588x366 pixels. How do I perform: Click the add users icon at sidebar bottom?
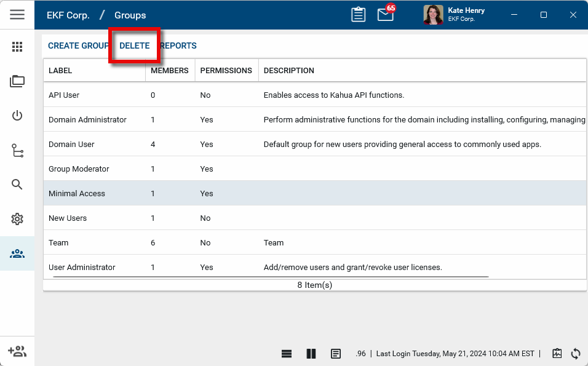pos(17,351)
